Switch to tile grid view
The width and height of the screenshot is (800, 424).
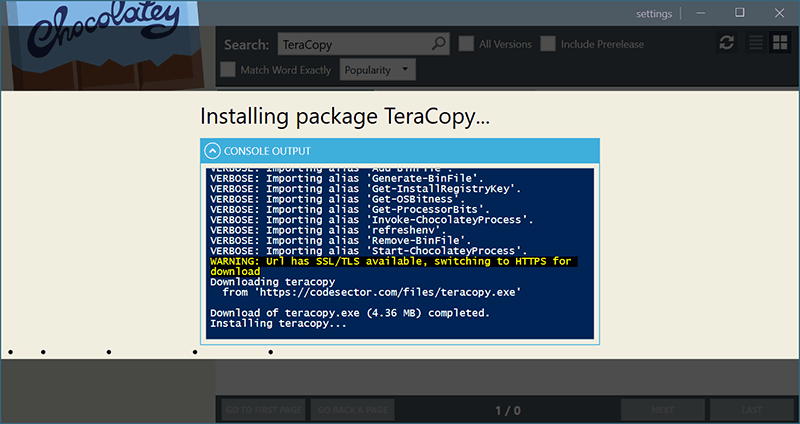pyautogui.click(x=780, y=43)
